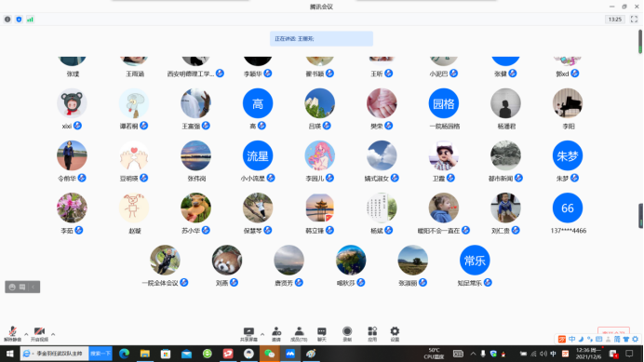Click the meeting info icon top-left
Image resolution: width=644 pixels, height=362 pixels.
[x=7, y=20]
